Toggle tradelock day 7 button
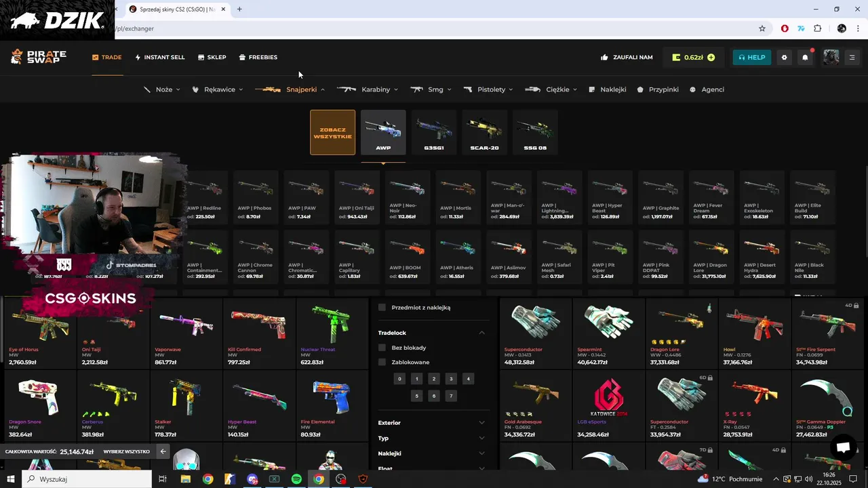The height and width of the screenshot is (488, 868). (x=451, y=396)
